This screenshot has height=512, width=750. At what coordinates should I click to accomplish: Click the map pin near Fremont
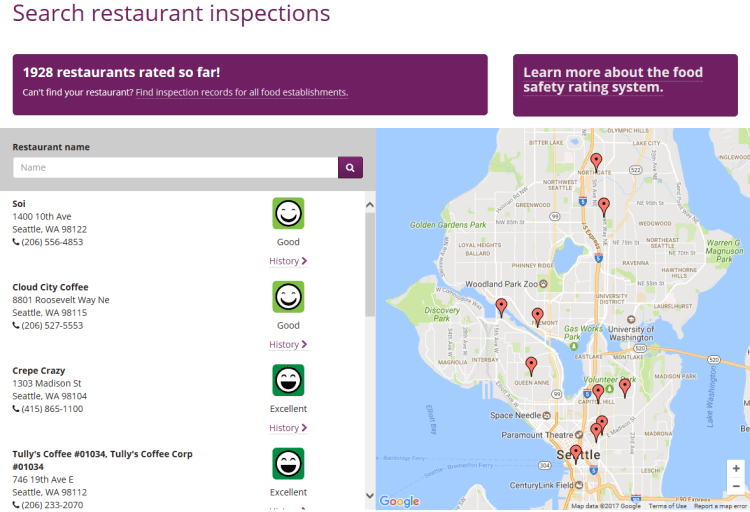[537, 317]
